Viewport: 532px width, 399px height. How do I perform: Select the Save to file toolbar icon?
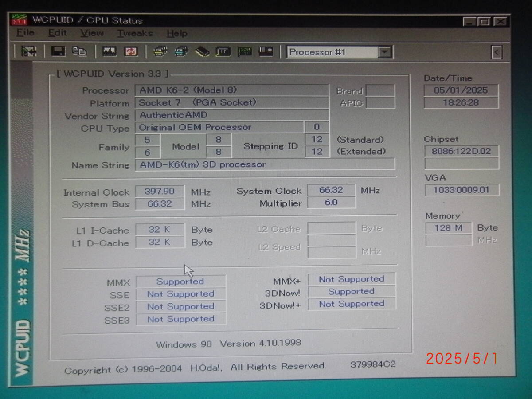coord(59,52)
